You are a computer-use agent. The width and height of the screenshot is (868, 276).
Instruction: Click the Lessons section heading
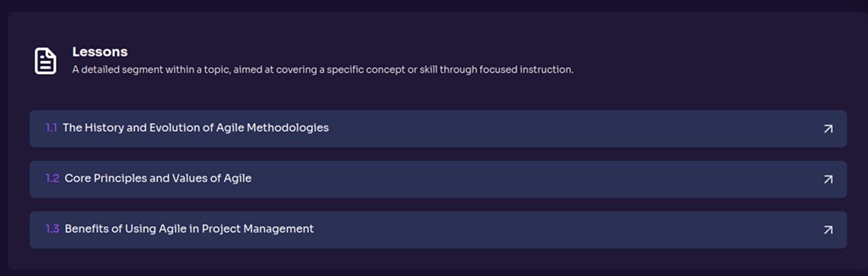tap(100, 52)
